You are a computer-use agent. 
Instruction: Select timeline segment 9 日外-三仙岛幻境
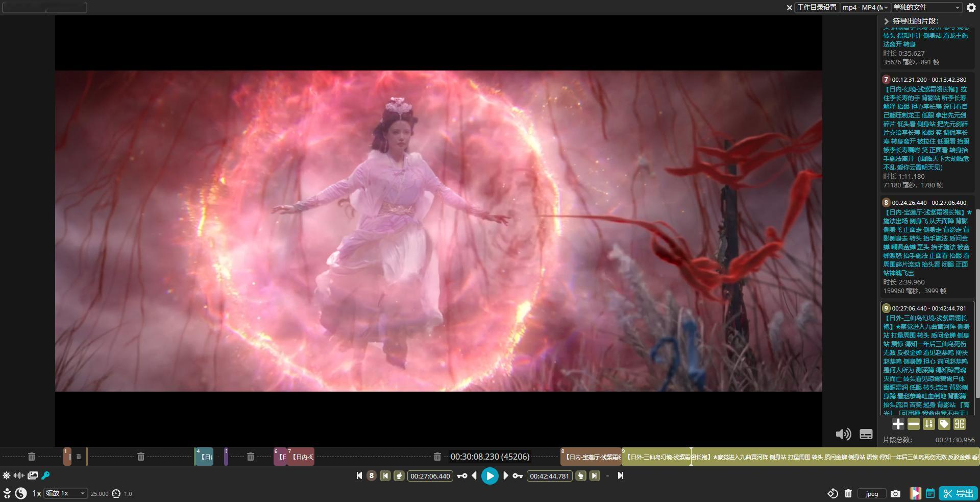800,457
